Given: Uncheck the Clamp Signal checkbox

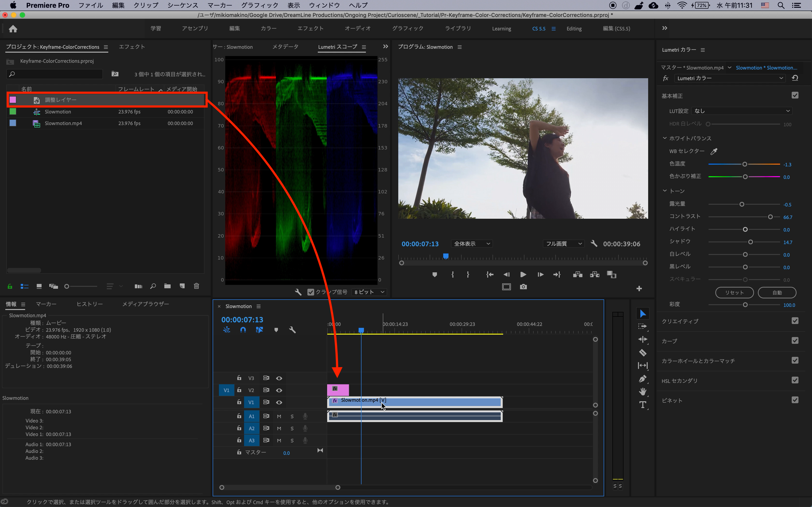Looking at the screenshot, I should pos(310,292).
